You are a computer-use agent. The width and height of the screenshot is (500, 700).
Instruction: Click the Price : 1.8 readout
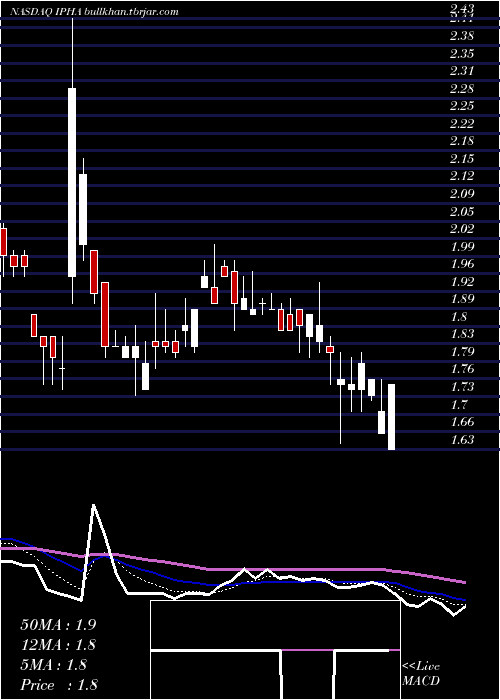[x=58, y=685]
